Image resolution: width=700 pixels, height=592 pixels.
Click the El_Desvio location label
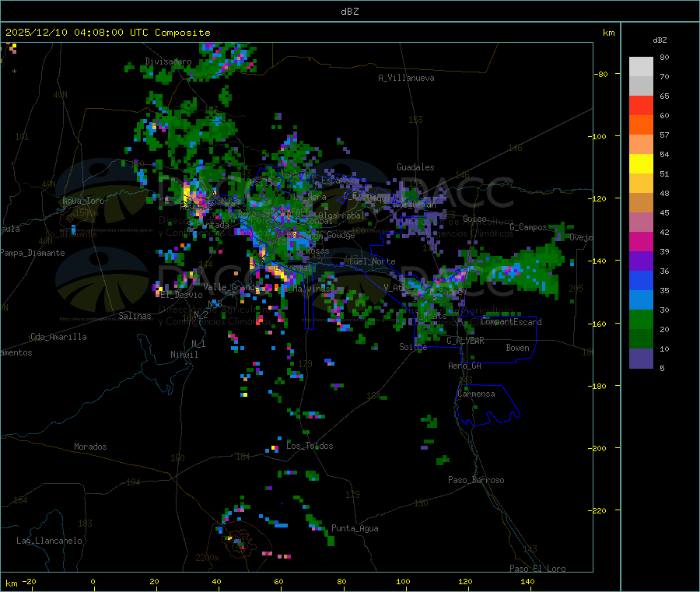tap(182, 295)
